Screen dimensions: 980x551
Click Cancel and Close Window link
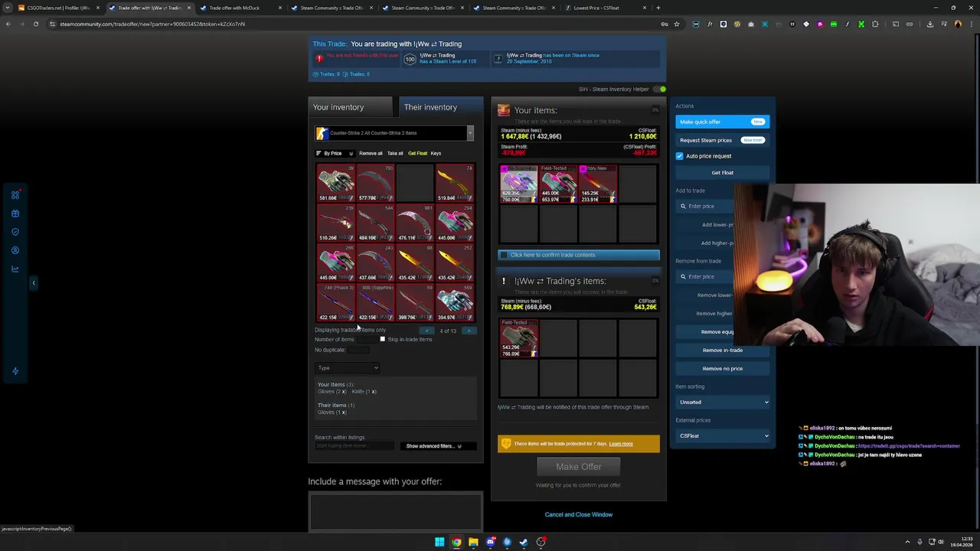(x=579, y=514)
